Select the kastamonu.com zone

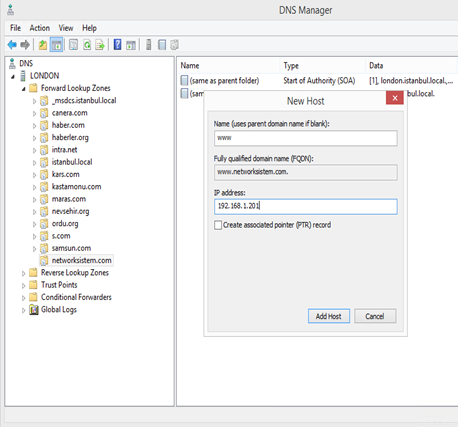(x=76, y=187)
